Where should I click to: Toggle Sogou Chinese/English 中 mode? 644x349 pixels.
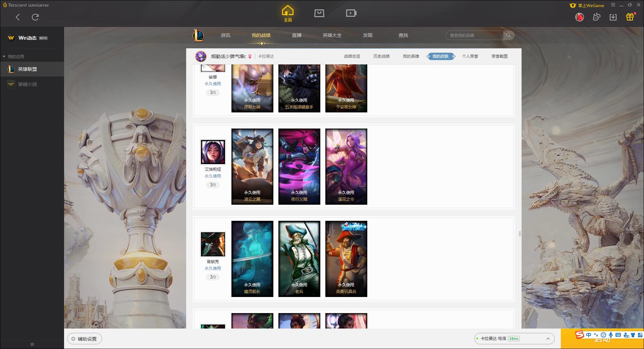point(589,335)
